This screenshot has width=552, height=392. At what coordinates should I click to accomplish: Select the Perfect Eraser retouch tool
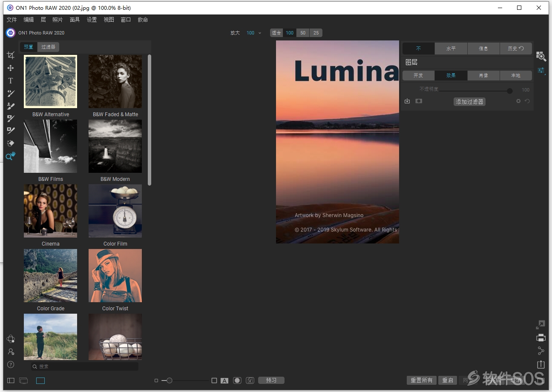[x=11, y=131]
